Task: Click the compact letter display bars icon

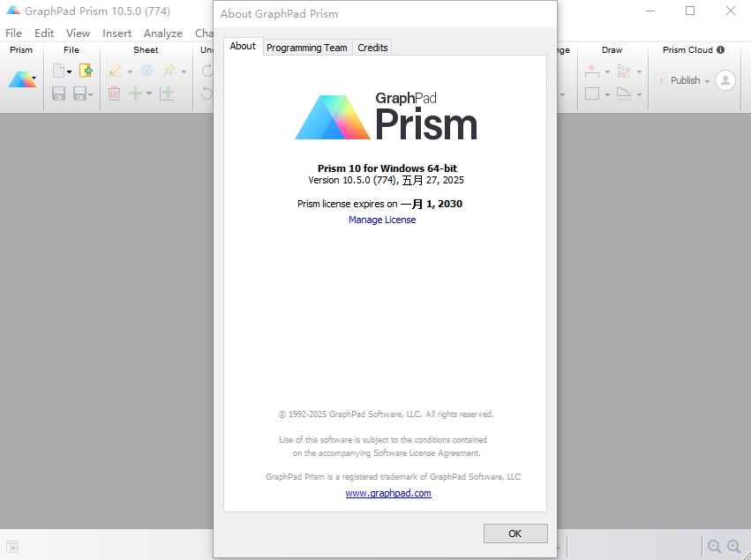Action: tap(624, 71)
